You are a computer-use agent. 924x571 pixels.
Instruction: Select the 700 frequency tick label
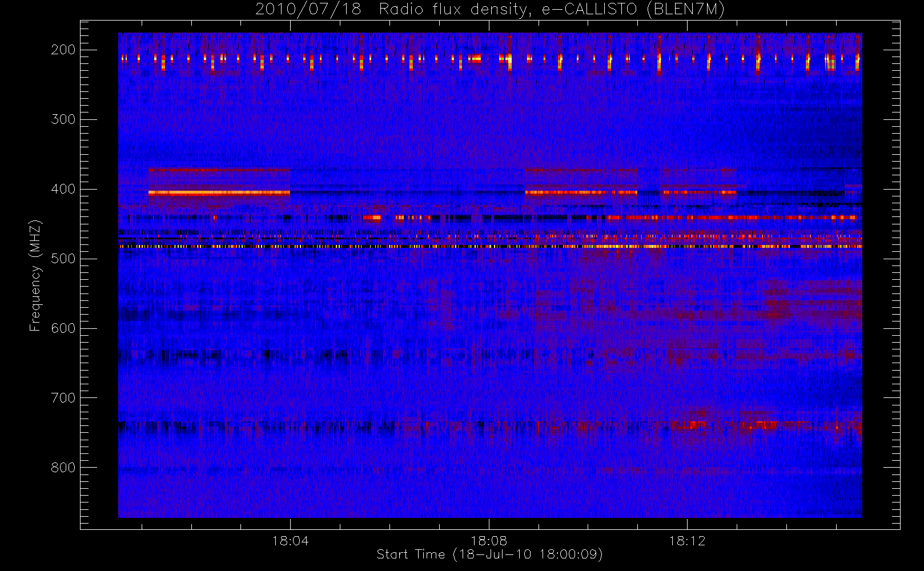tap(63, 398)
